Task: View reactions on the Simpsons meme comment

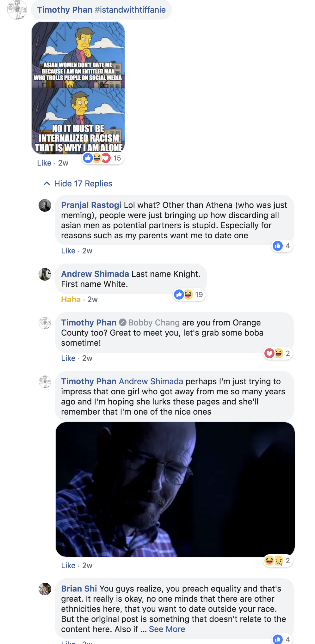Action: 103,158
